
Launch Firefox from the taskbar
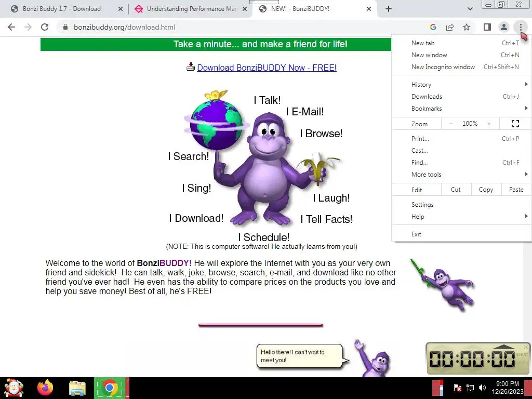pos(45,388)
